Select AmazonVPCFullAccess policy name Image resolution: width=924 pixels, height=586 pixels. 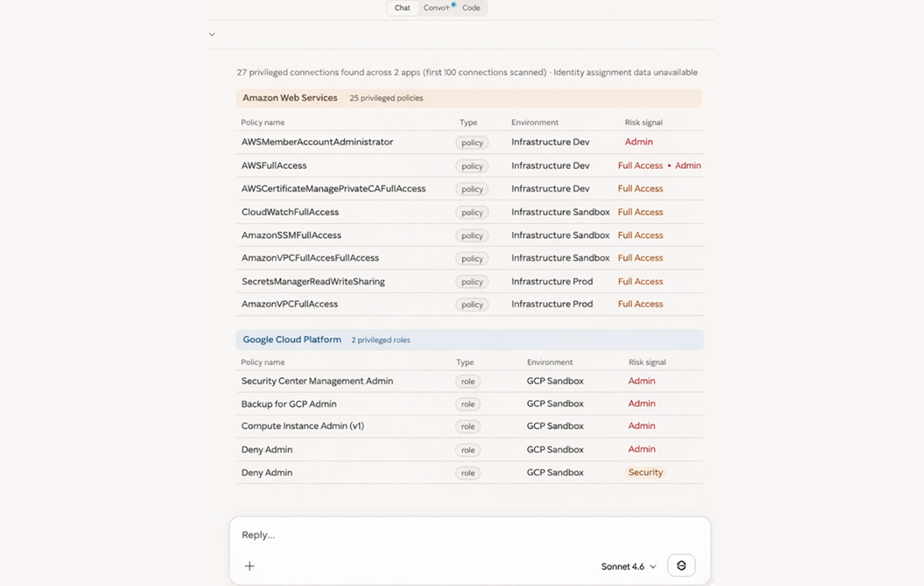(290, 304)
